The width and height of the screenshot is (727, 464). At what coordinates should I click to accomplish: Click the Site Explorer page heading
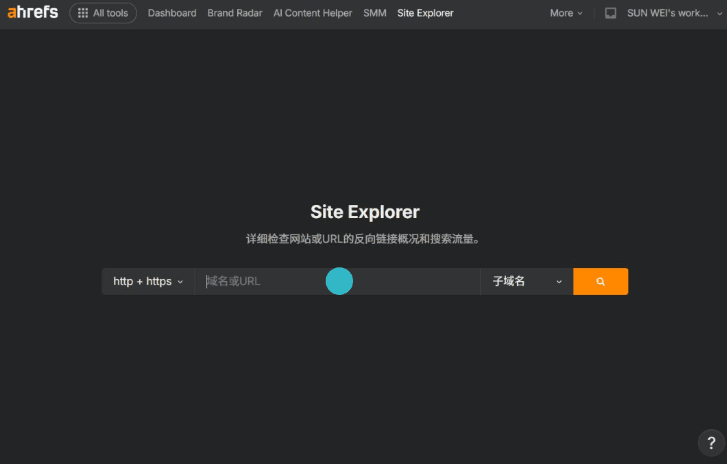point(364,212)
